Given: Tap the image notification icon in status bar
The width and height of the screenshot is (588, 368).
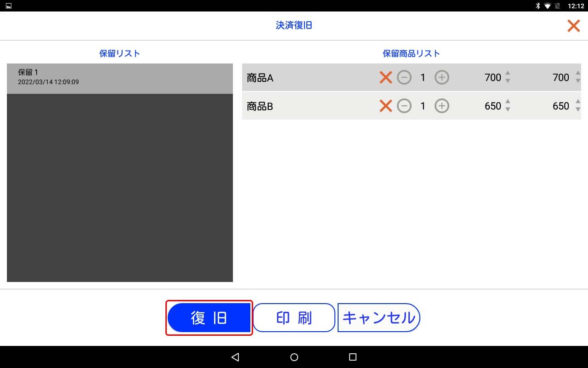Looking at the screenshot, I should coord(9,6).
